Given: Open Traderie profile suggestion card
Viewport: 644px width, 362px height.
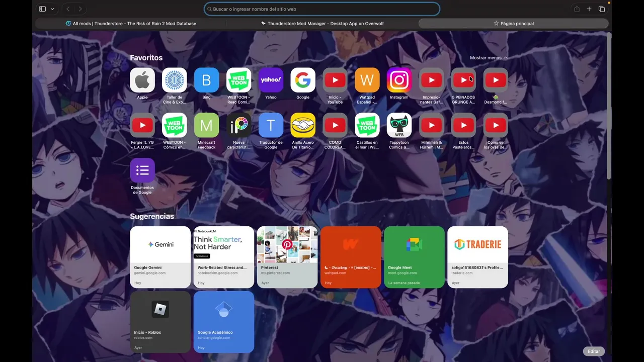Looking at the screenshot, I should (x=477, y=257).
